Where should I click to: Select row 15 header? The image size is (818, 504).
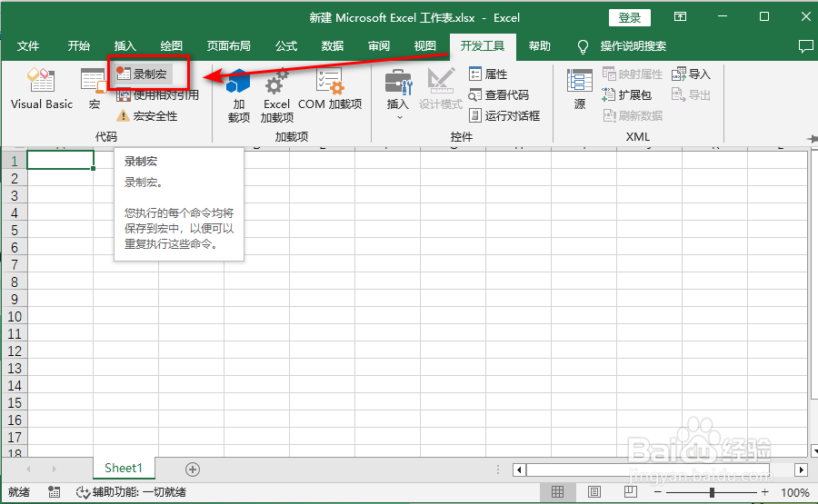[x=14, y=402]
